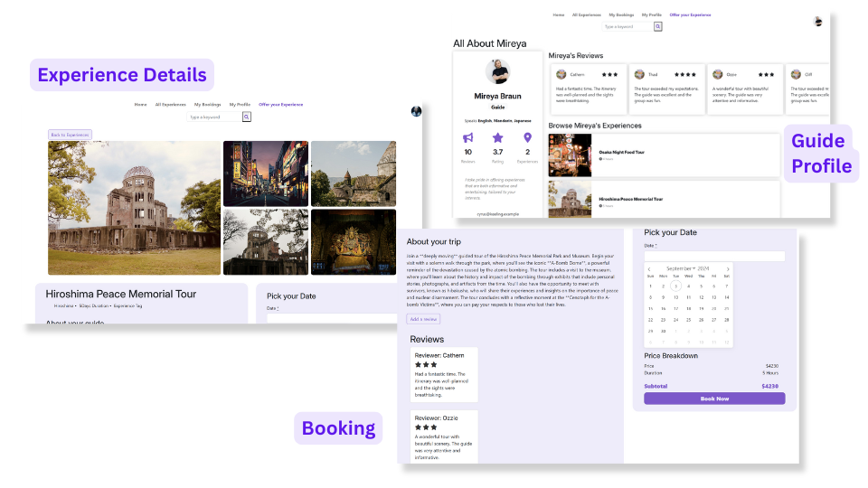
Task: Focus keyword search field on Experience Details page
Action: click(215, 117)
